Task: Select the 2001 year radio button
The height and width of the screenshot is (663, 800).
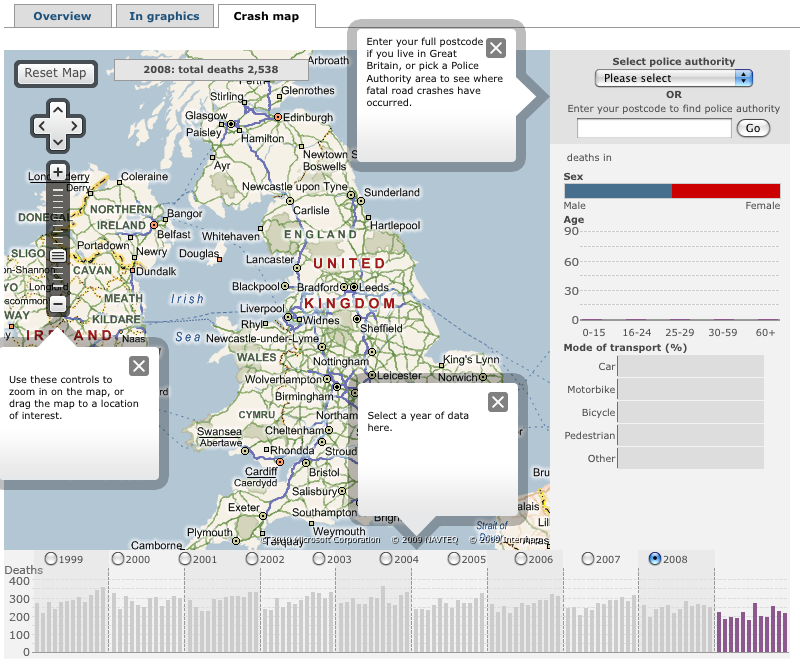Action: click(x=185, y=558)
